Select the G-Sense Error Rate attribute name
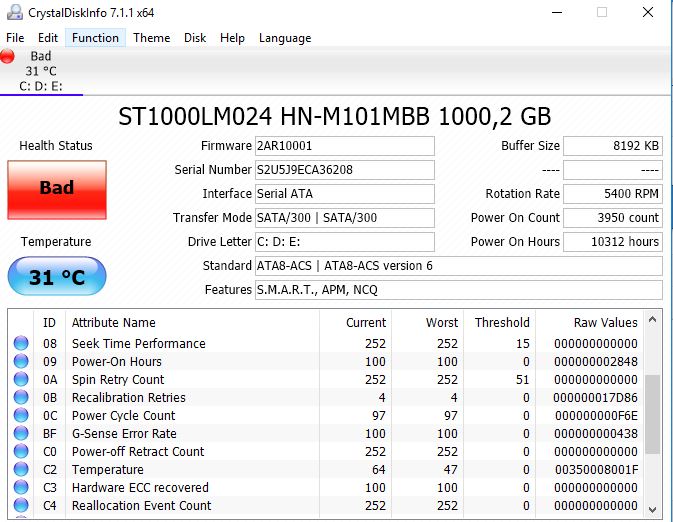673x522 pixels. coord(124,434)
